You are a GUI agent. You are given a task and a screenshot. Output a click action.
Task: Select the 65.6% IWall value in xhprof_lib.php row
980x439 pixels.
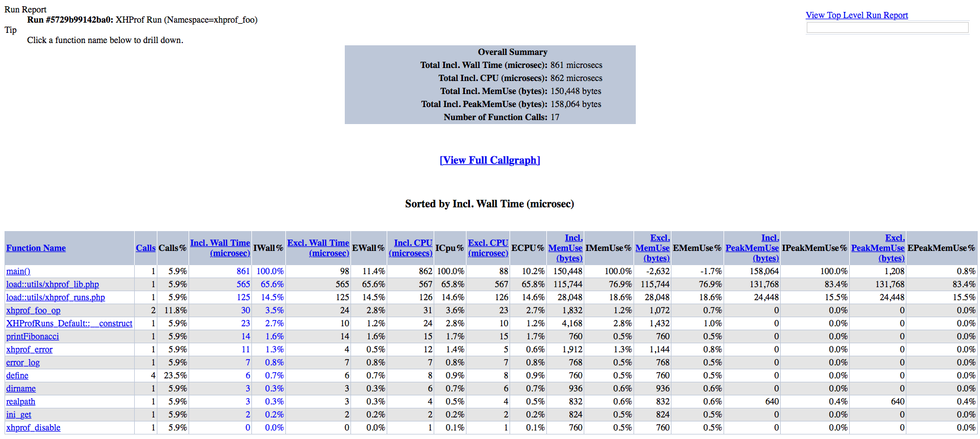pyautogui.click(x=272, y=284)
